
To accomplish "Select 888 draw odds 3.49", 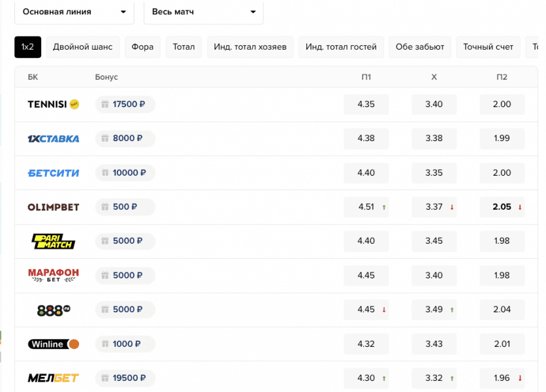I will [434, 310].
